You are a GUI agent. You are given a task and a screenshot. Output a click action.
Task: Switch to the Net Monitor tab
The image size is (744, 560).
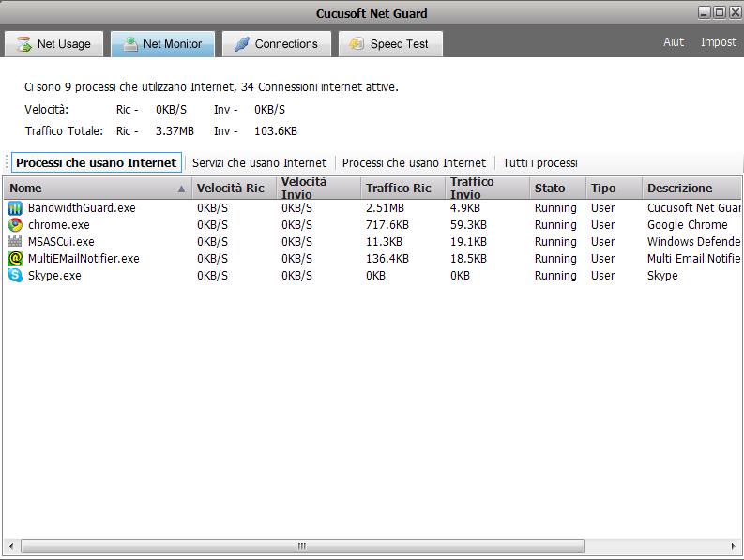click(x=162, y=44)
